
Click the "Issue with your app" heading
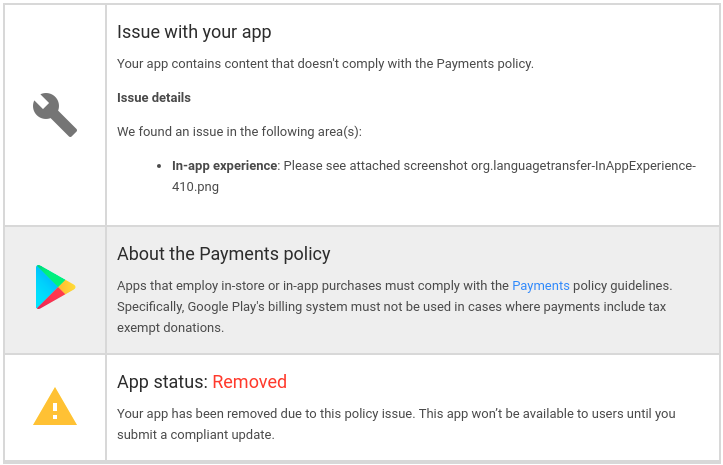coord(194,32)
